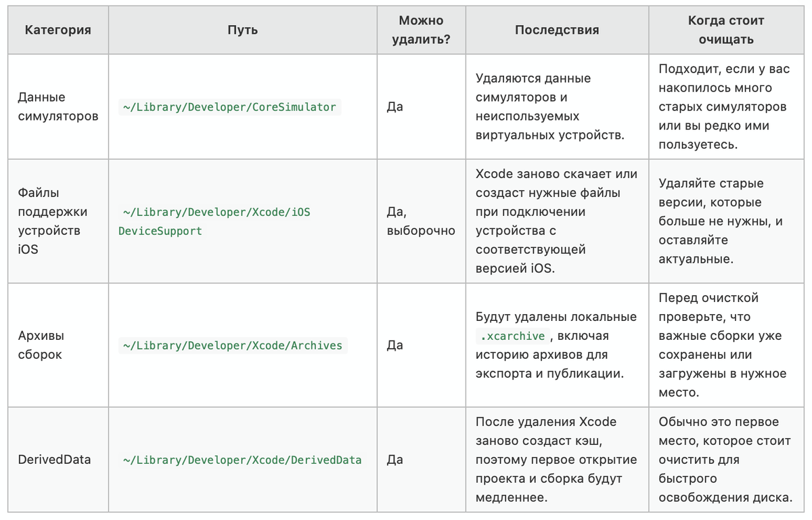This screenshot has width=812, height=520.
Task: Select the iOS DeviceSupport path code
Action: point(215,221)
